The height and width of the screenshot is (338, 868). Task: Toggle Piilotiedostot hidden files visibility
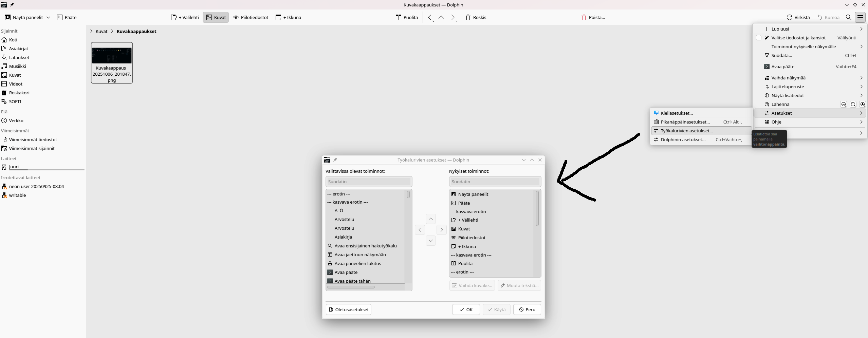[251, 17]
